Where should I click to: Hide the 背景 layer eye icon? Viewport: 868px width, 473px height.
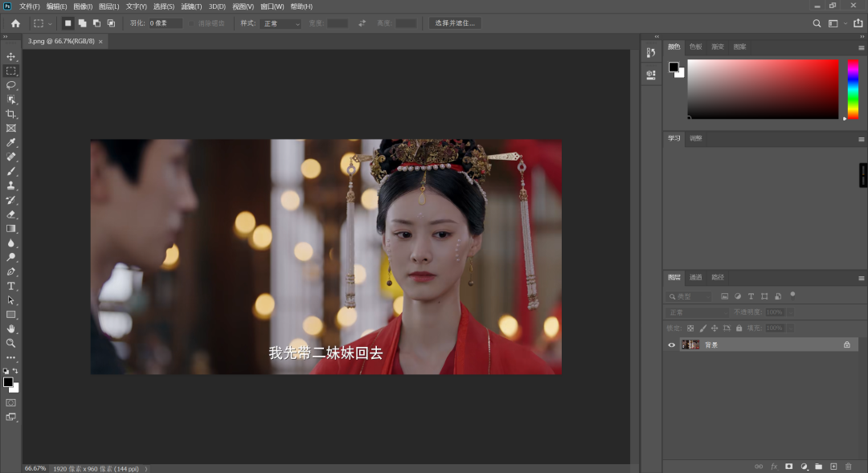tap(671, 345)
